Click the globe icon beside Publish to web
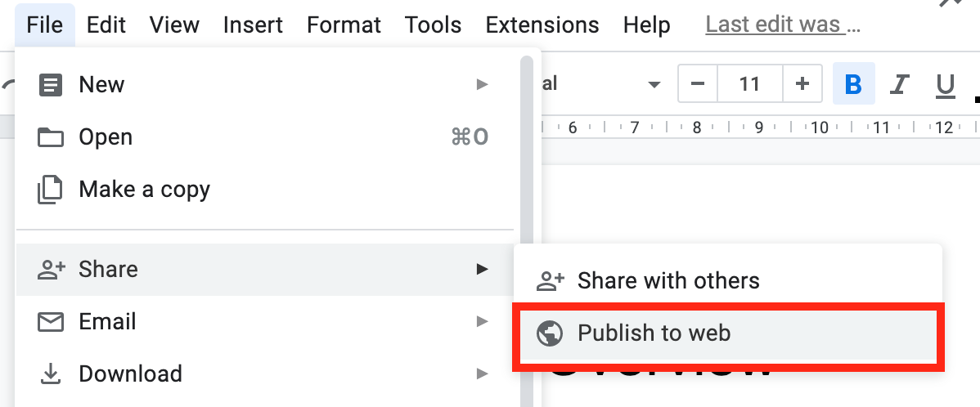This screenshot has width=980, height=407. click(549, 333)
